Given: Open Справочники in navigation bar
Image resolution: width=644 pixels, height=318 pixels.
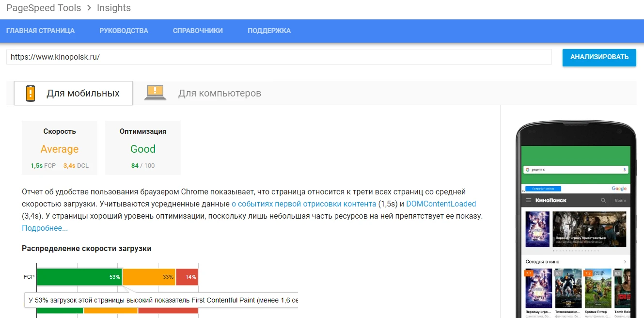Looking at the screenshot, I should pos(198,31).
